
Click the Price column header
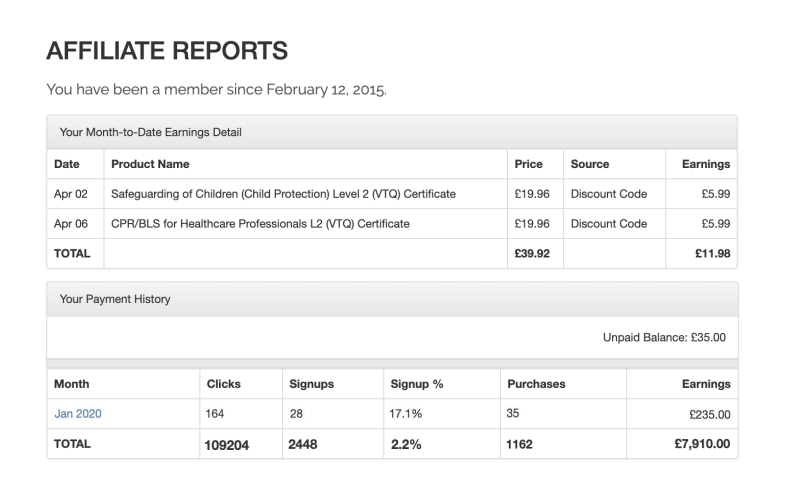point(528,164)
